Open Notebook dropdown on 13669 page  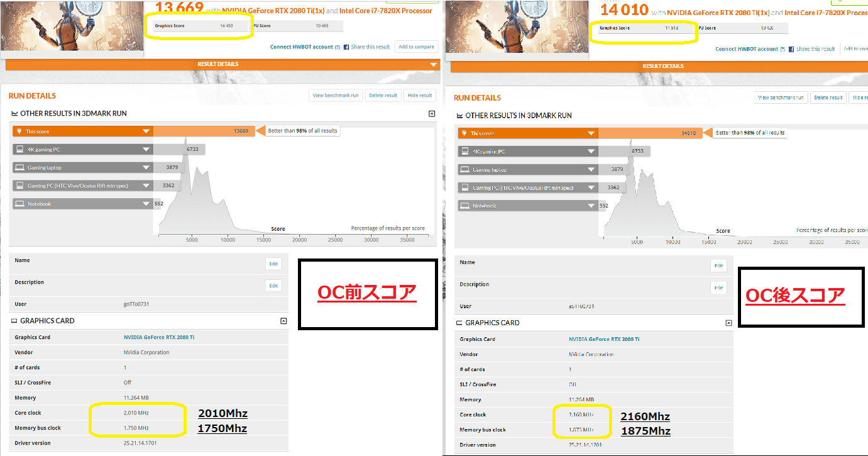click(146, 204)
